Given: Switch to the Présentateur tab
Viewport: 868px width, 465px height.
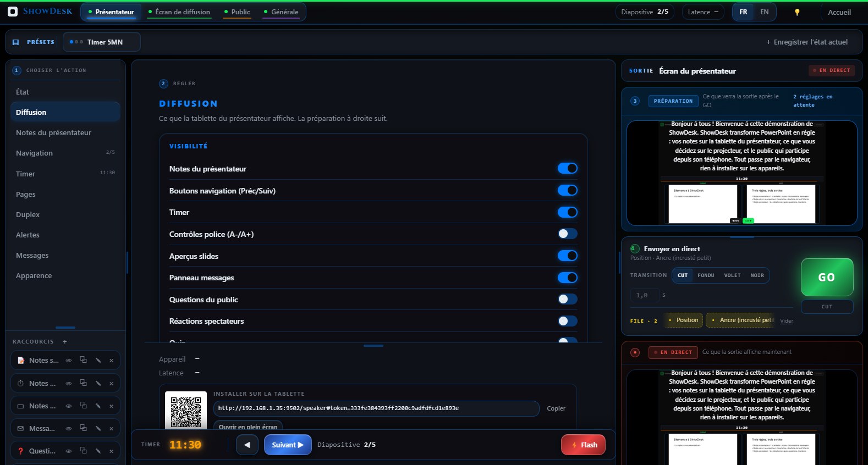Looking at the screenshot, I should point(111,12).
